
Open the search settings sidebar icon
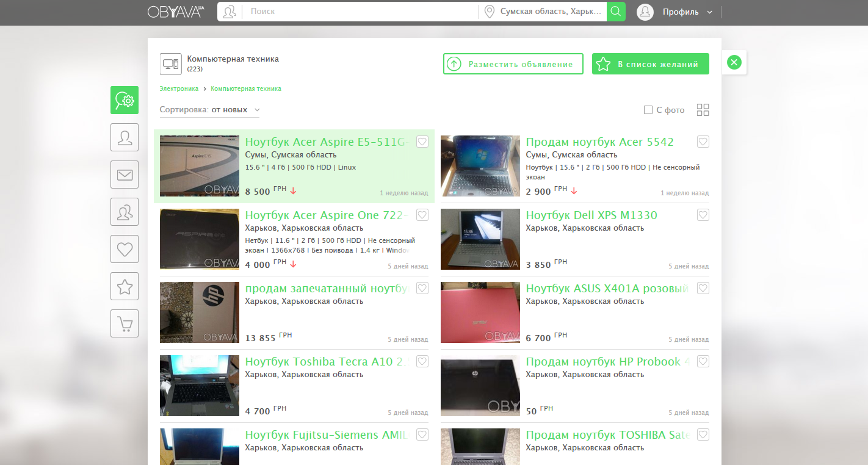tap(125, 100)
